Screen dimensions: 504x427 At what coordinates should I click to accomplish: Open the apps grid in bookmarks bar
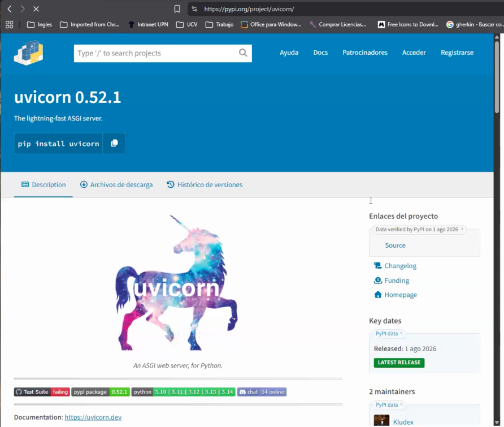click(9, 24)
